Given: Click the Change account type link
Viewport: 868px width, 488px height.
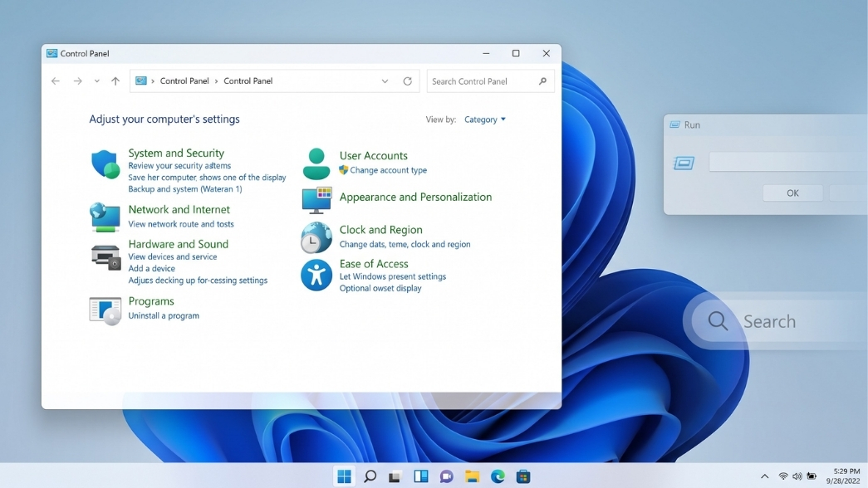Looking at the screenshot, I should pos(388,170).
